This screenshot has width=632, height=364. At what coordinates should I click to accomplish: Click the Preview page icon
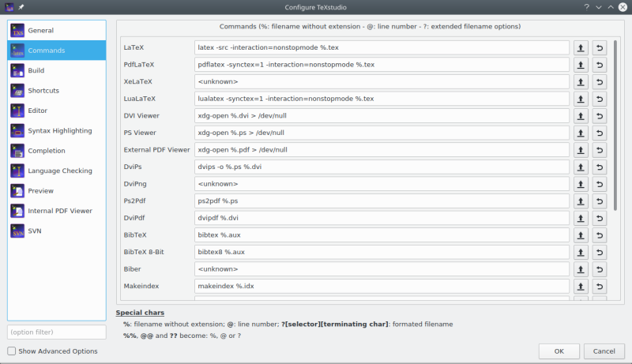17,191
